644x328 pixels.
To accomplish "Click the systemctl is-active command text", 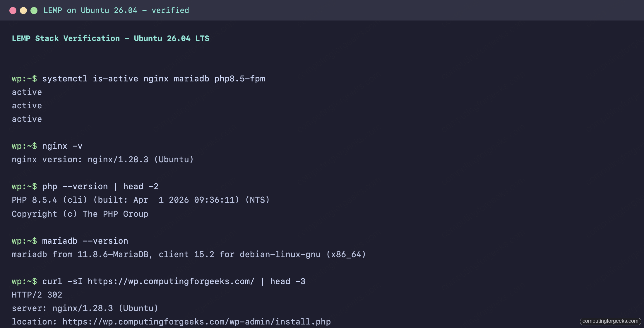I will pos(154,78).
